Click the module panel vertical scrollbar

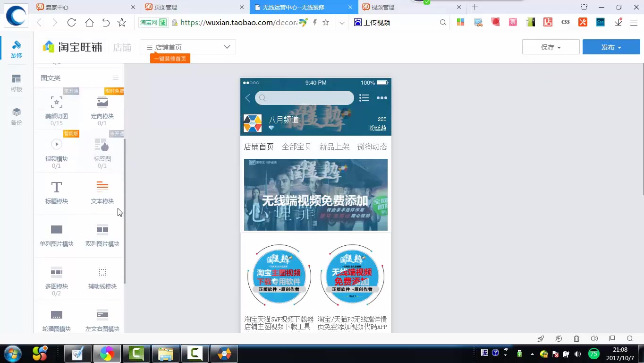[x=125, y=211]
